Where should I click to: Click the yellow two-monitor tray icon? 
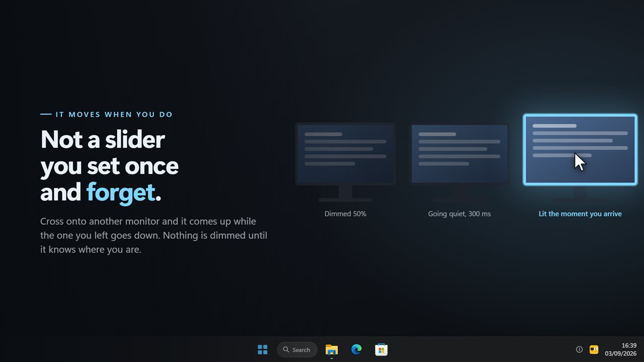click(x=594, y=349)
